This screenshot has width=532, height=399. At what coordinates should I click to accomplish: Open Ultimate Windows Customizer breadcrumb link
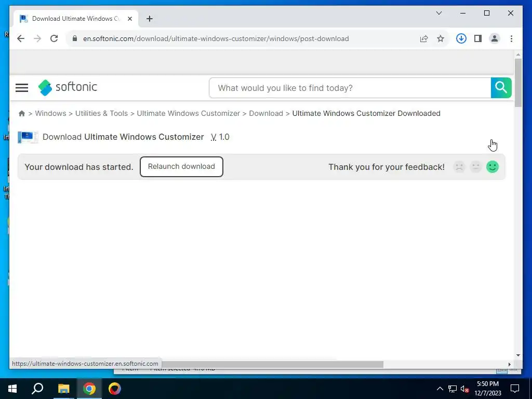coord(188,113)
